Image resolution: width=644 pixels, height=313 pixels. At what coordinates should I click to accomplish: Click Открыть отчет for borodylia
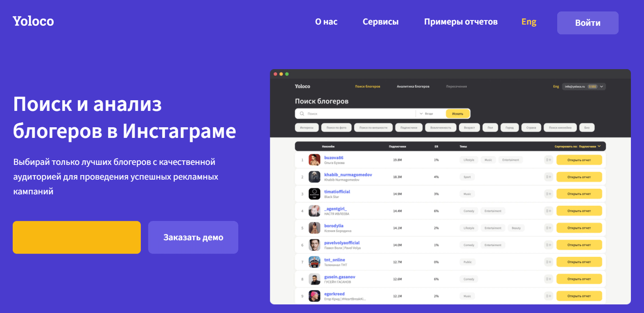click(579, 228)
